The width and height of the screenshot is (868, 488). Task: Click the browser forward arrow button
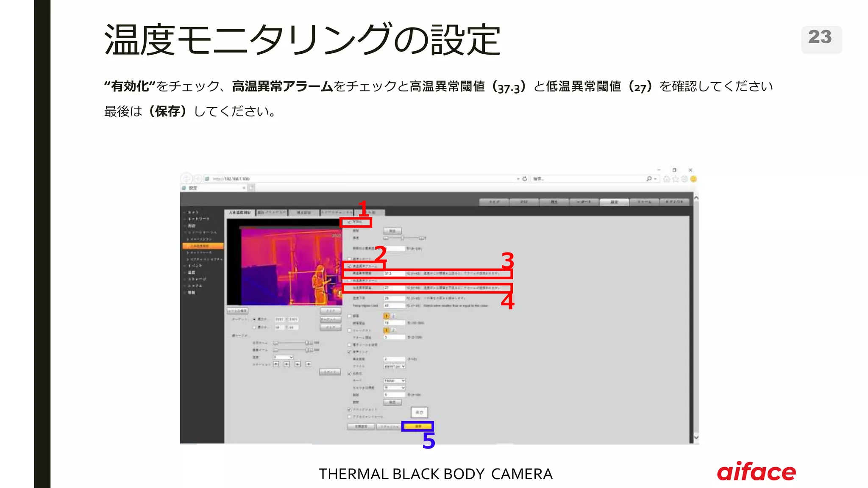pos(198,179)
